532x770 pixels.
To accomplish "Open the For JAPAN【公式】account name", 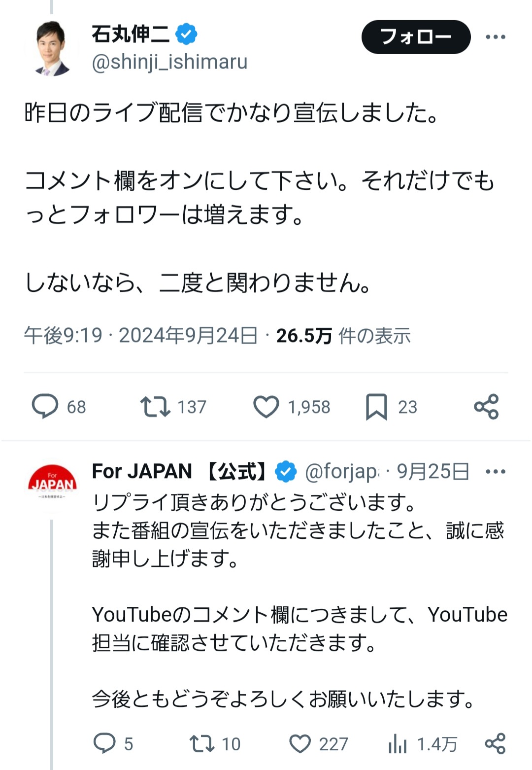I will (x=179, y=472).
